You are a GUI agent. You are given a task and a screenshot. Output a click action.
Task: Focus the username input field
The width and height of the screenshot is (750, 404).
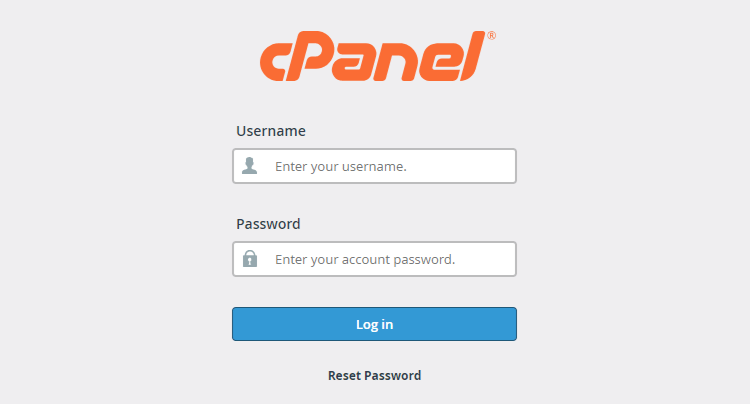pyautogui.click(x=375, y=166)
